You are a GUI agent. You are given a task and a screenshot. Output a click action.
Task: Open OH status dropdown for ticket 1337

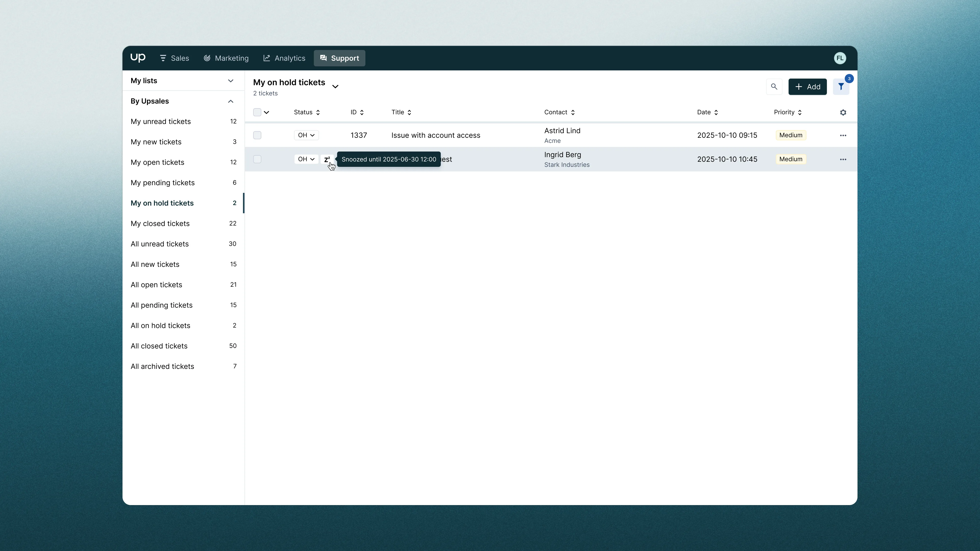coord(306,135)
